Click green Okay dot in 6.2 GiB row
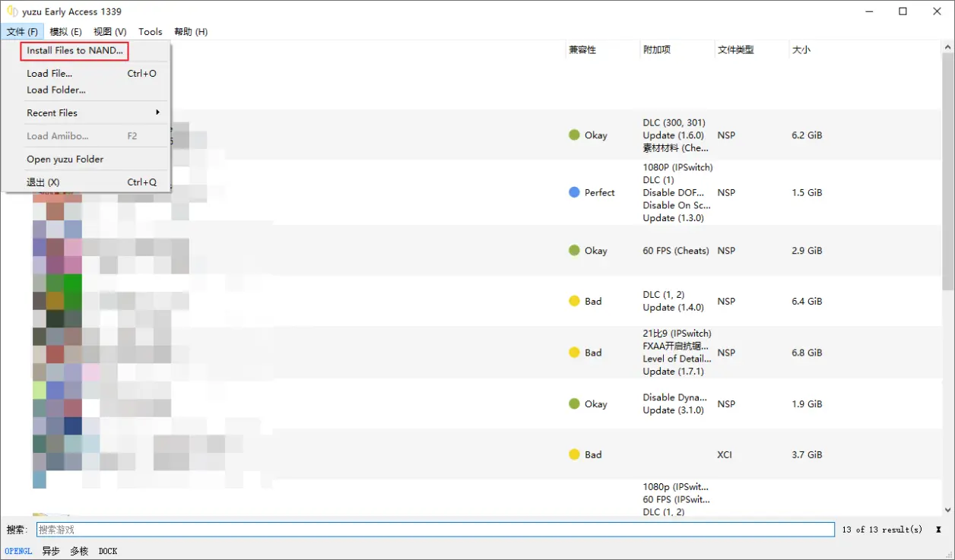Image resolution: width=955 pixels, height=560 pixels. 574,135
